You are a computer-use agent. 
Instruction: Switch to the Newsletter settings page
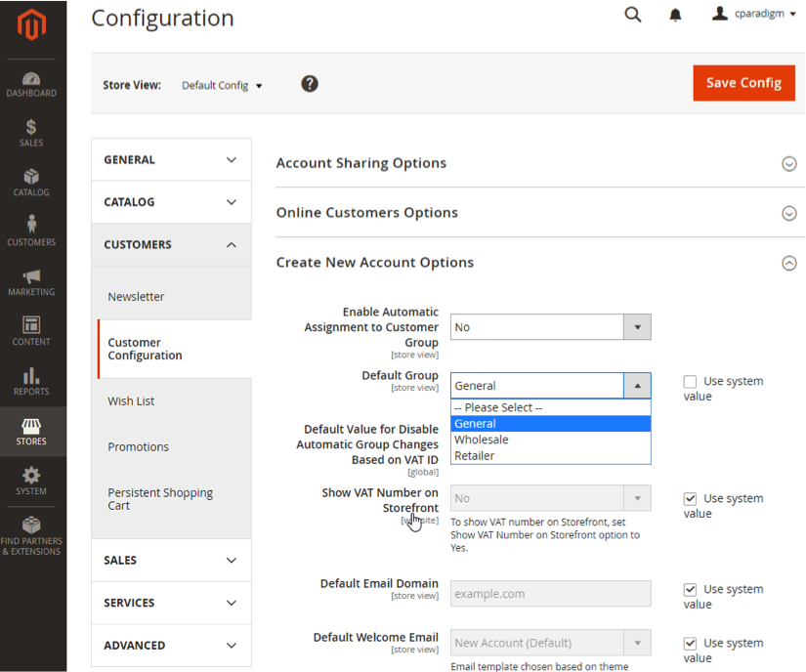137,296
